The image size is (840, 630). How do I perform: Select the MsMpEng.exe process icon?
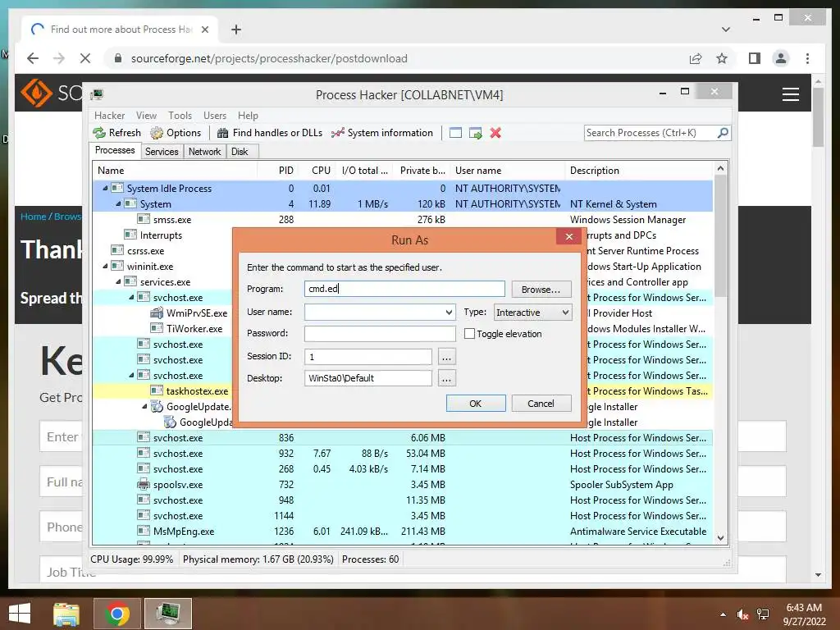(143, 531)
